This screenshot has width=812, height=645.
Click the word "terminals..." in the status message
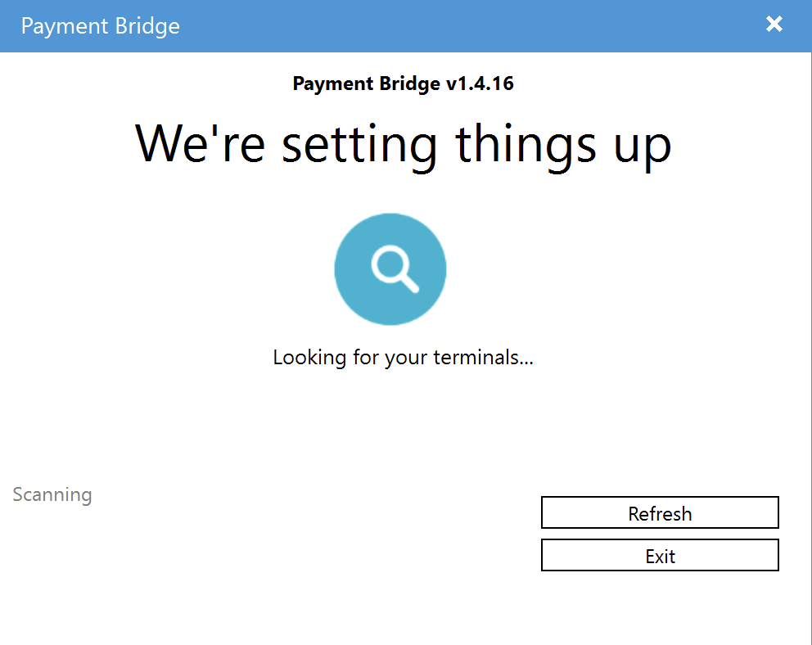[483, 358]
